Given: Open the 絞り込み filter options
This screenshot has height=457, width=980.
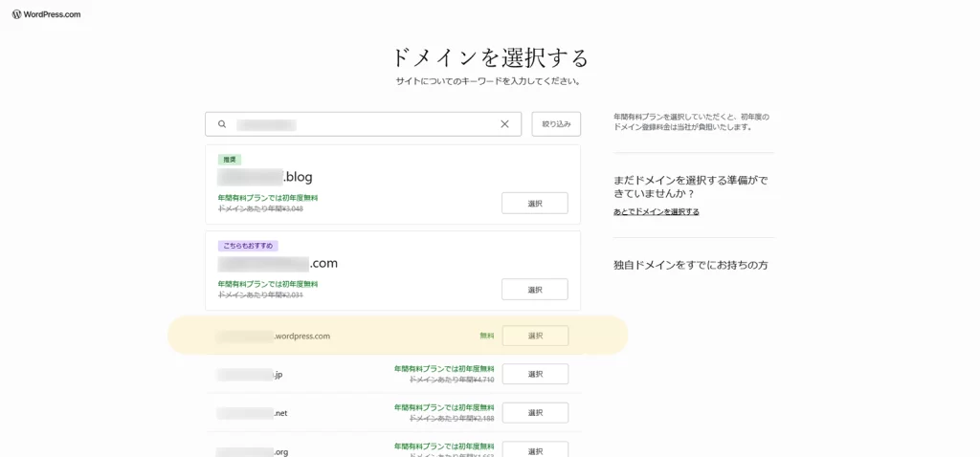Looking at the screenshot, I should click(x=556, y=124).
